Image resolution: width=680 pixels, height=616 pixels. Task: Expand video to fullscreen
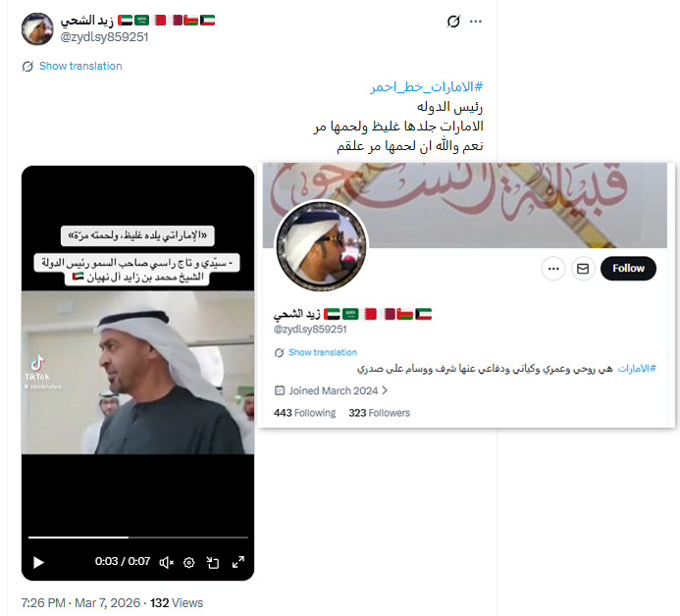point(238,562)
